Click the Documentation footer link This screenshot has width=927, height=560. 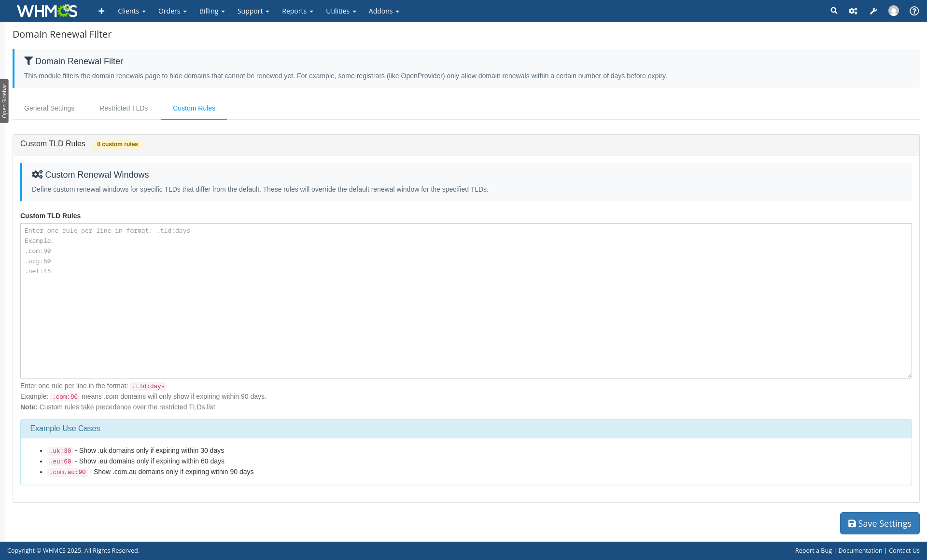[x=860, y=550]
